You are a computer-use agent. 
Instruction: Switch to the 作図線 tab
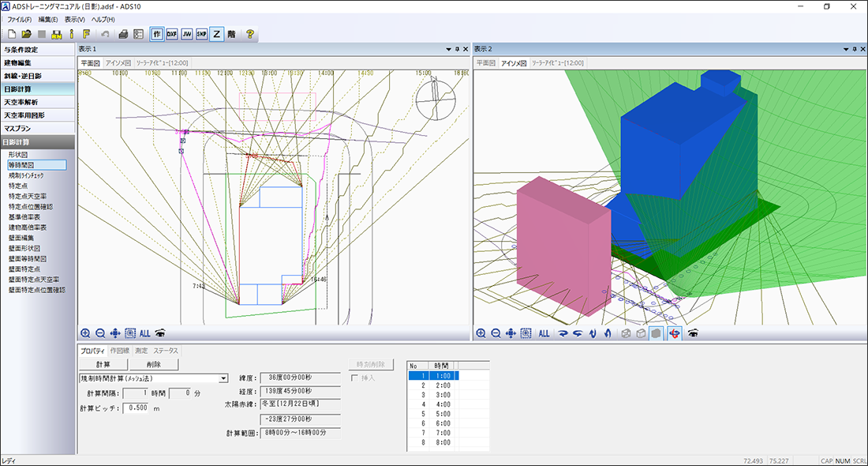pyautogui.click(x=121, y=351)
